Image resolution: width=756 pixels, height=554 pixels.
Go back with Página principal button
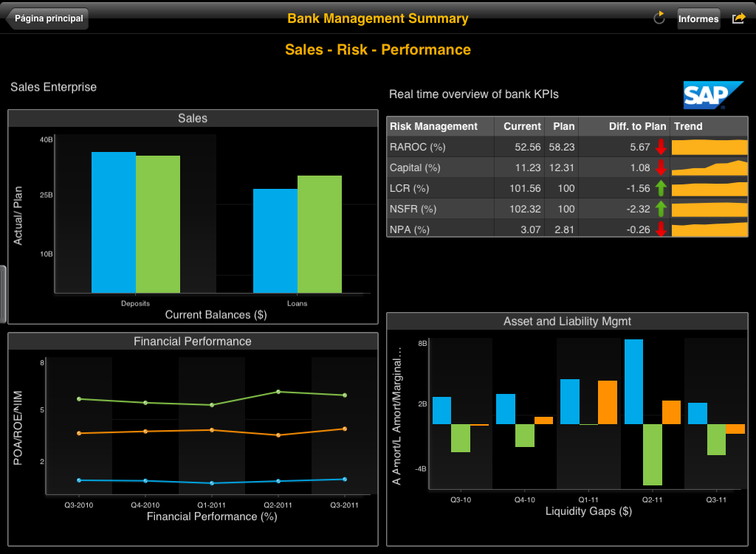tap(47, 18)
